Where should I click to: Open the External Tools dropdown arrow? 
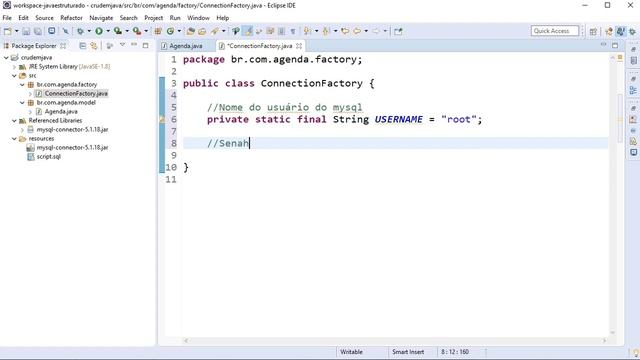146,31
